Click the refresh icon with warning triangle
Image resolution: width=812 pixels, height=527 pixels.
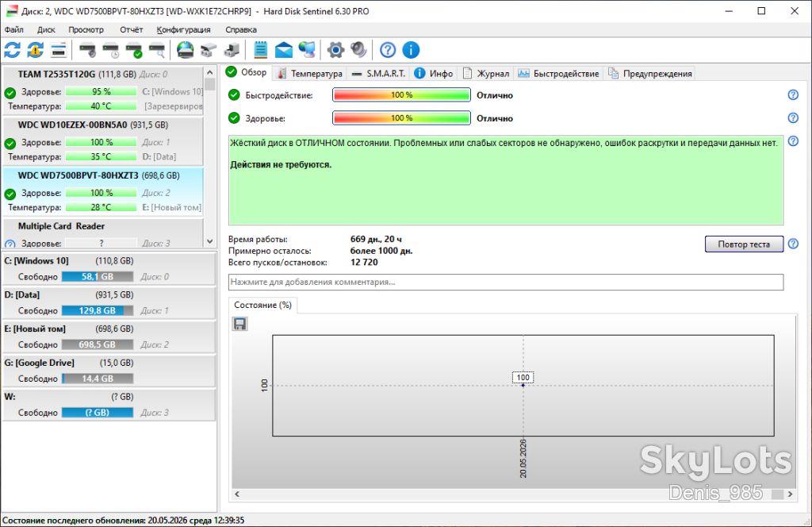tap(35, 50)
